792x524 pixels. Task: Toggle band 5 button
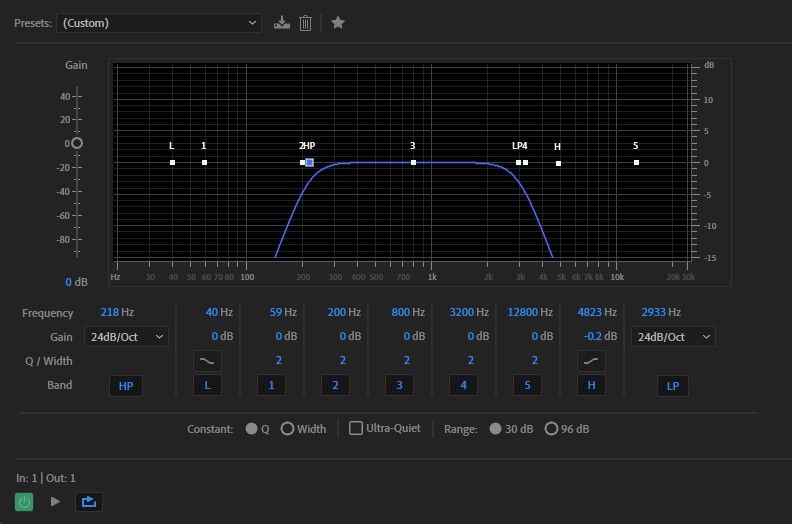(527, 385)
